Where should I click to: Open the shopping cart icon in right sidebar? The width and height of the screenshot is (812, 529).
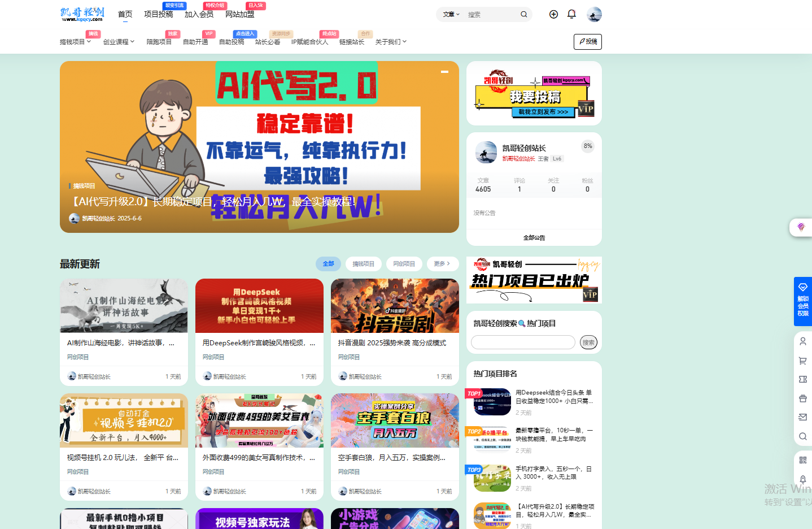pos(803,361)
